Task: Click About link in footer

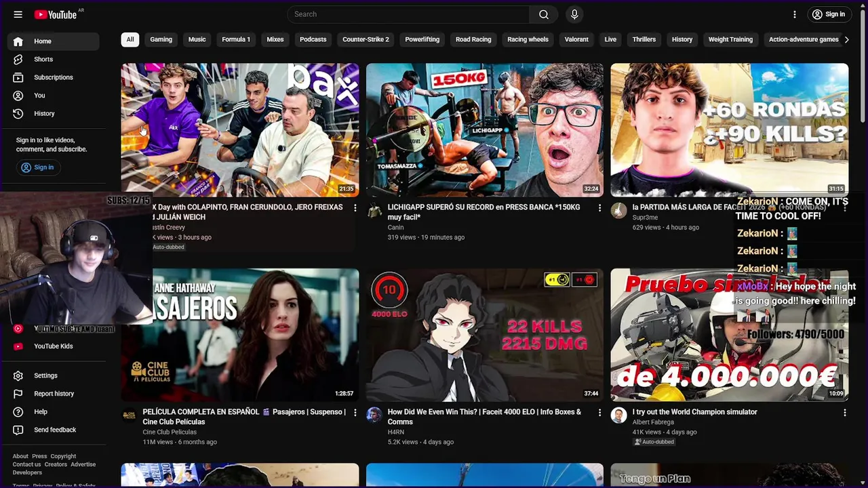Action: click(20, 456)
